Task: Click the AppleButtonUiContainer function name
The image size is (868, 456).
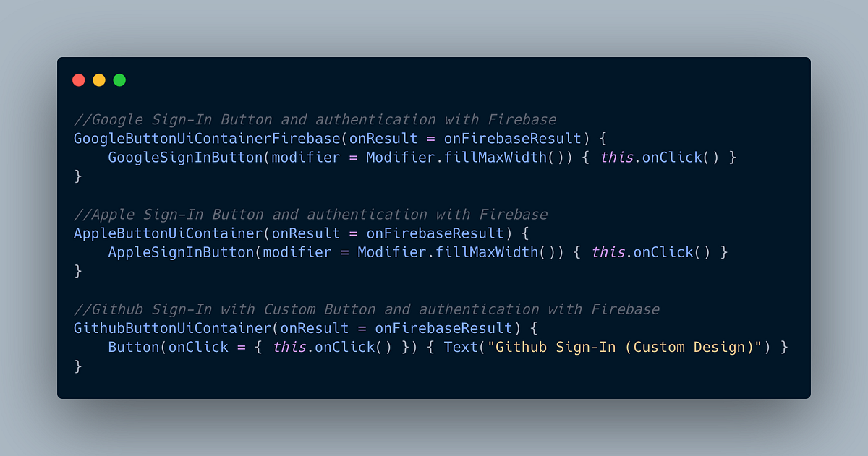Action: (168, 233)
